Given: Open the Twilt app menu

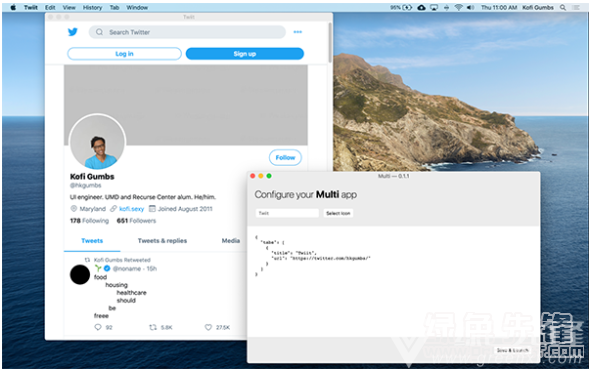Looking at the screenshot, I should coord(31,7).
